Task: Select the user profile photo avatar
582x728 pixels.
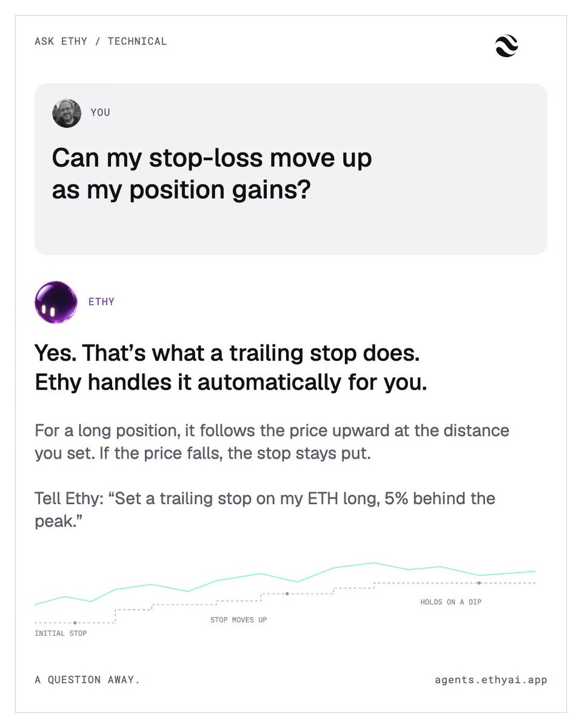Action: point(67,113)
